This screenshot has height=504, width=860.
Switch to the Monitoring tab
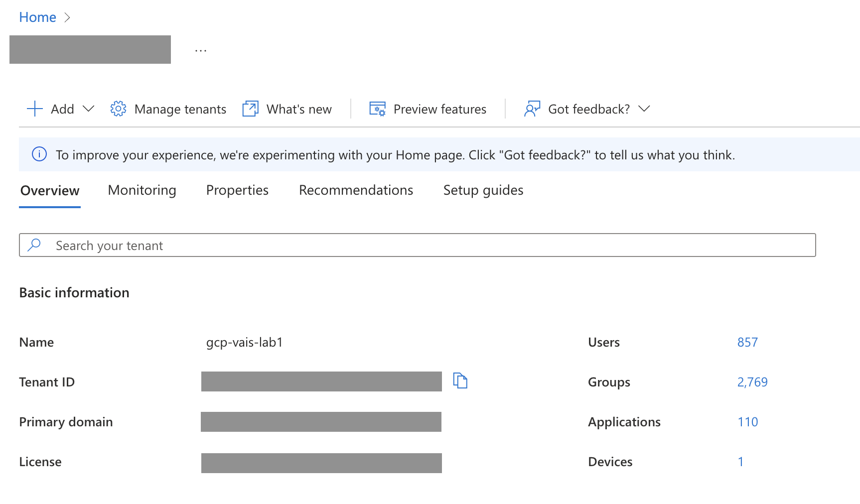(142, 190)
